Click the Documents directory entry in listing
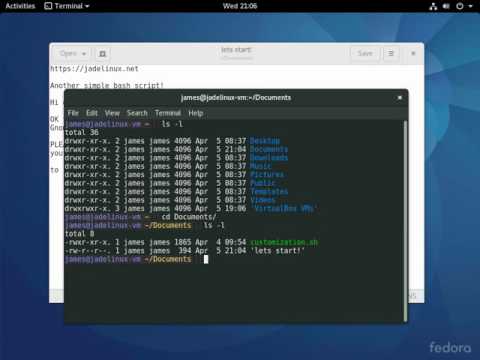Screen dimensions: 480x360 (269, 149)
